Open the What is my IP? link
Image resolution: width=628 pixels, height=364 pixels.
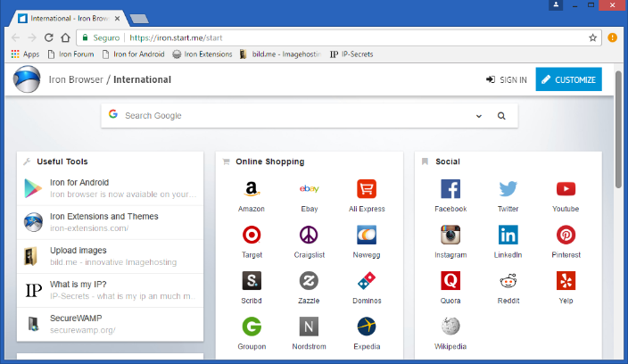110,290
